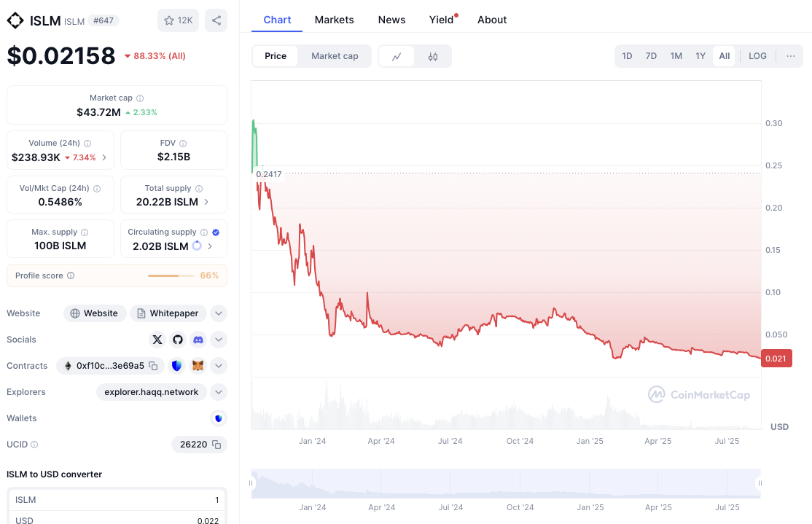Screen dimensions: 812x524
Task: Copy the UCID 26220
Action: (x=216, y=445)
